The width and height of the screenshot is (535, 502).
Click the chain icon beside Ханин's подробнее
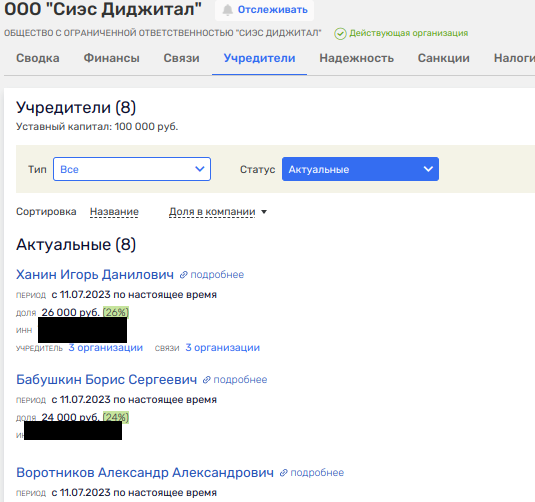(184, 275)
